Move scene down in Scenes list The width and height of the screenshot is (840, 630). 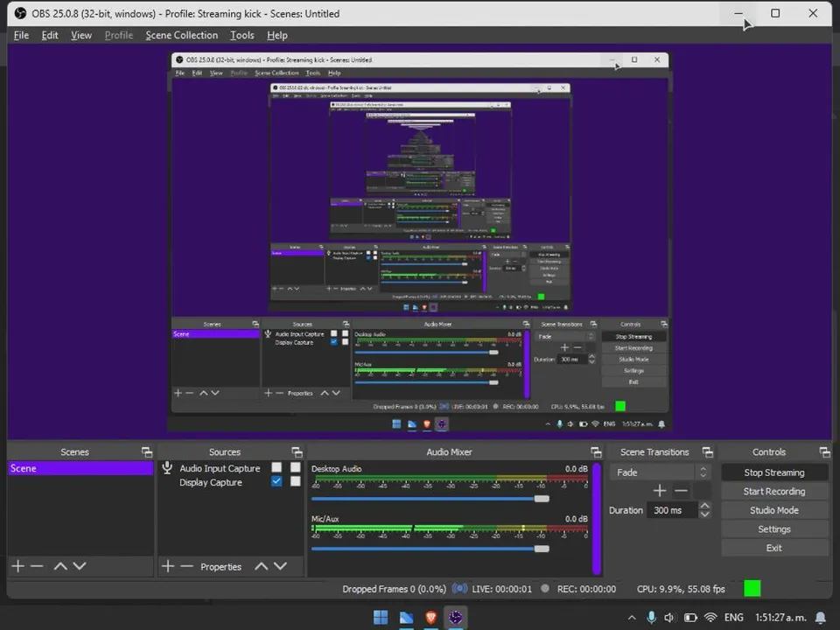point(80,566)
